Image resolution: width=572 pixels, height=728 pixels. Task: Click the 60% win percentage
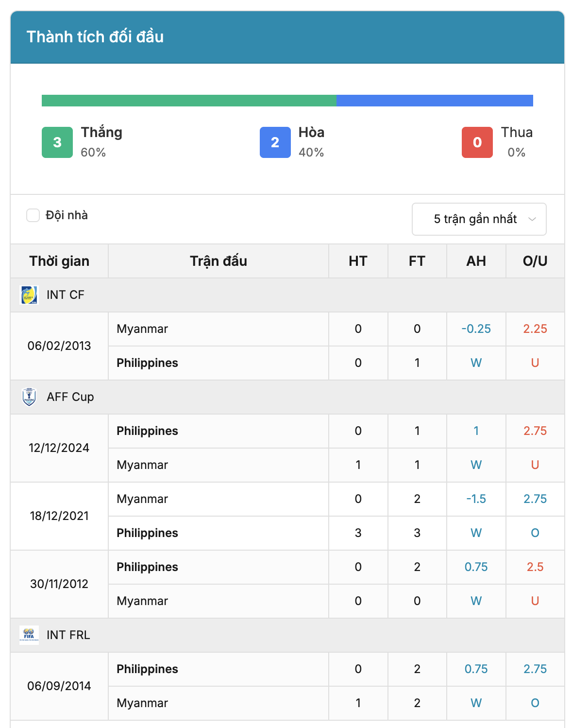pyautogui.click(x=93, y=153)
